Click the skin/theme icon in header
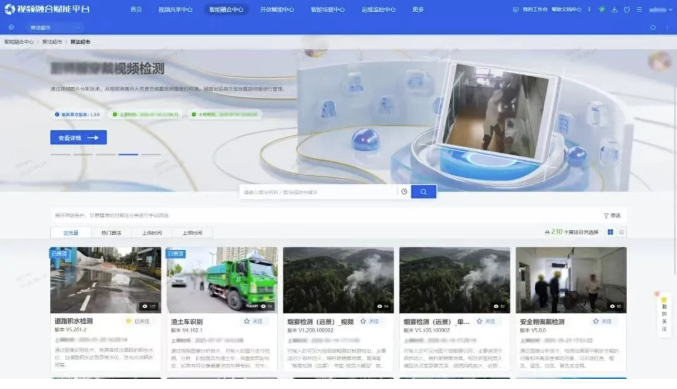This screenshot has width=677, height=389. 627,9
